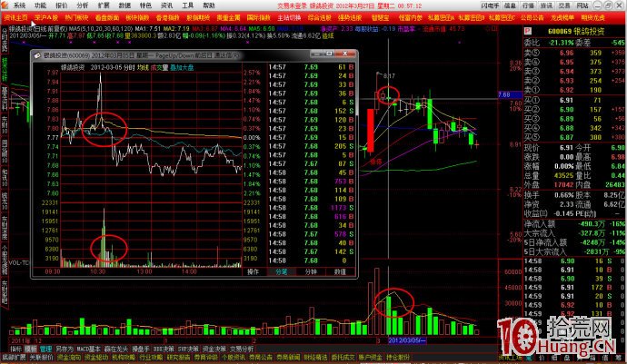Open the 功能 menu
The width and height of the screenshot is (627, 364).
click(x=40, y=5)
